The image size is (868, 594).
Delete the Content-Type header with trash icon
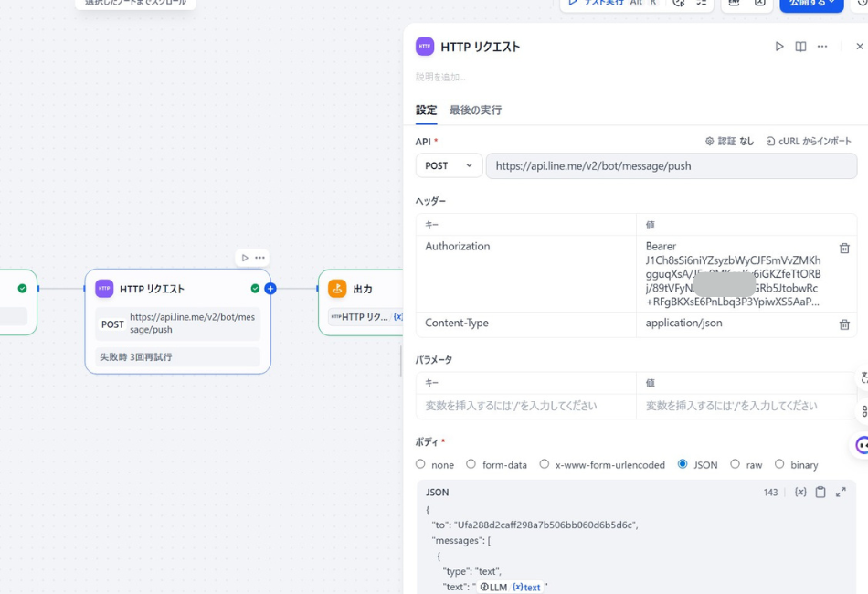[843, 323]
